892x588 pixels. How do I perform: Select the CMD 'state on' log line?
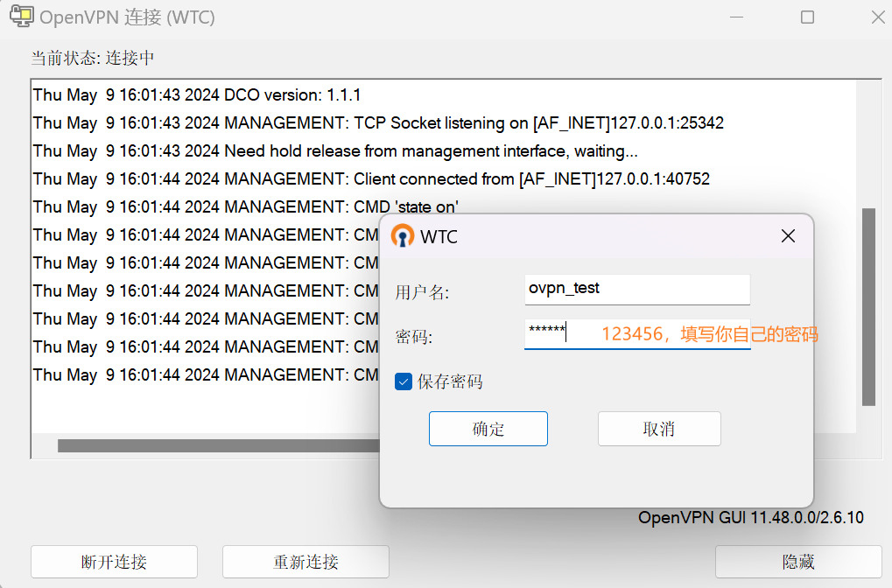click(x=246, y=206)
